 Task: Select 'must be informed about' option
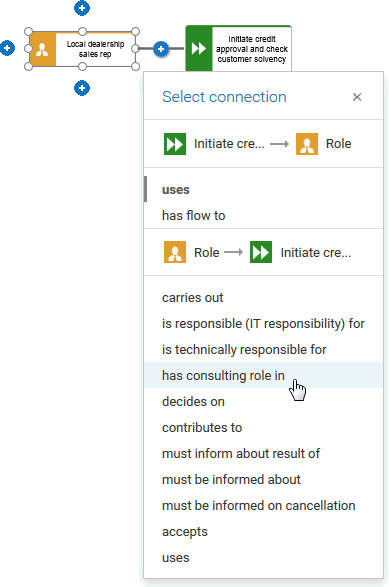pos(231,479)
